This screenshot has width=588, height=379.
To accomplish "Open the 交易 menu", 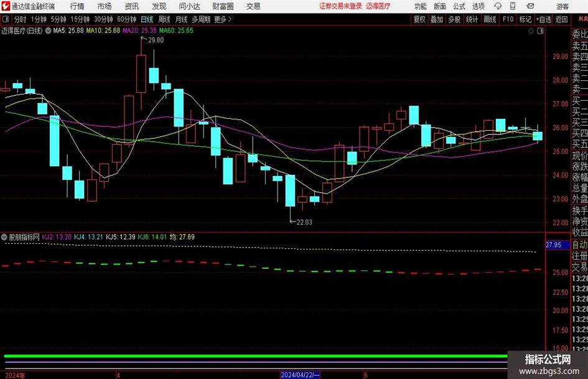I will point(253,6).
